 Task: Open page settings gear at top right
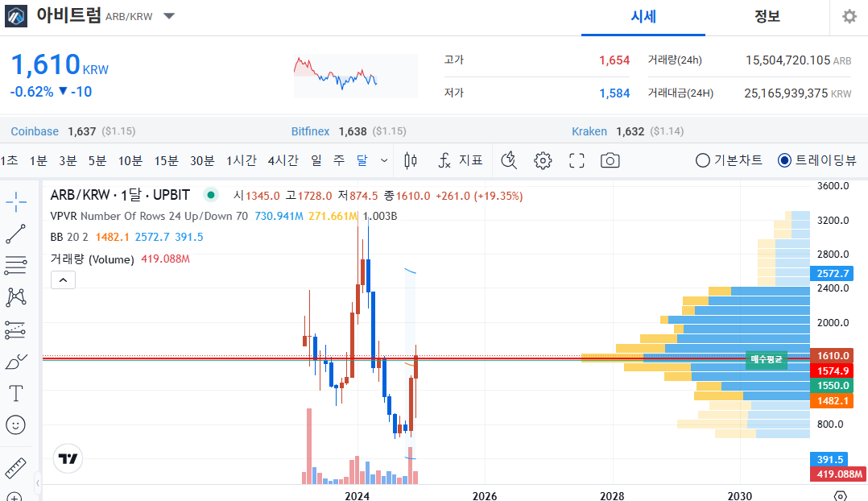tap(849, 17)
